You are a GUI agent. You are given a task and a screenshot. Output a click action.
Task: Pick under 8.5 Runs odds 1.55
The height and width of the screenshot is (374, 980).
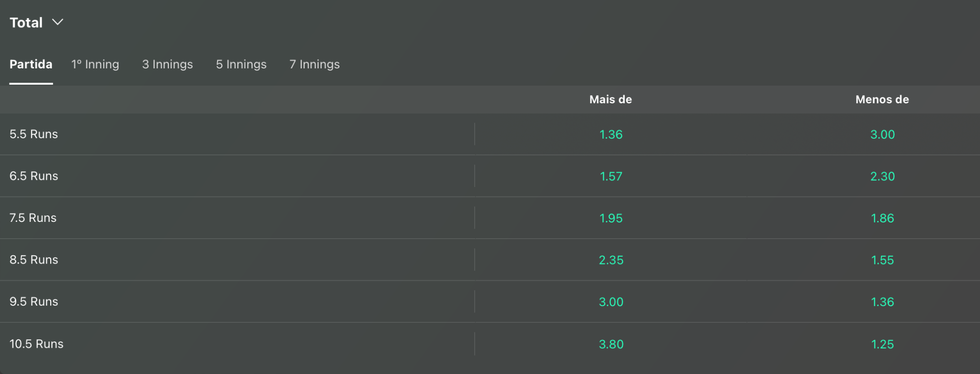click(882, 260)
